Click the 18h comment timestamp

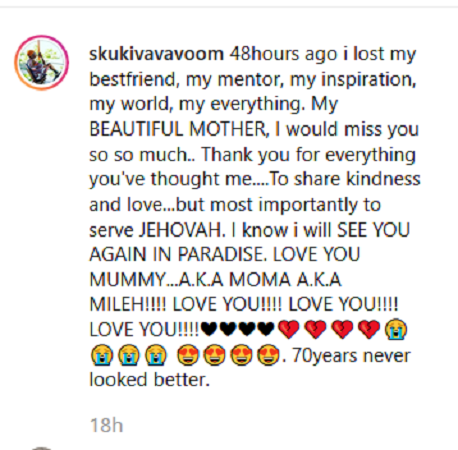(107, 425)
